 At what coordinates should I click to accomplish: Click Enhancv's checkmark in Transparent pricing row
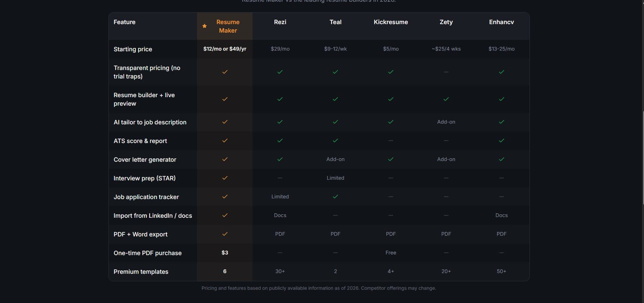502,72
